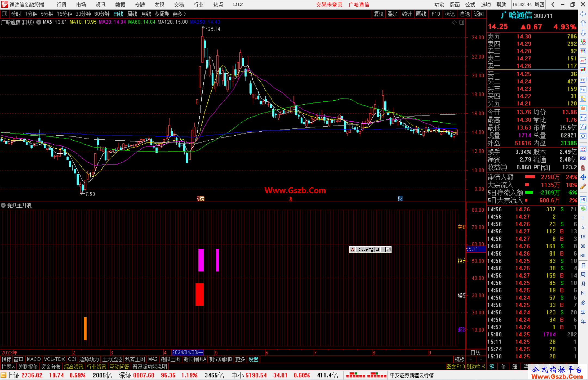Click the wavy multi-line indicator sidebar icon
This screenshot has height=380, width=588.
point(583,149)
